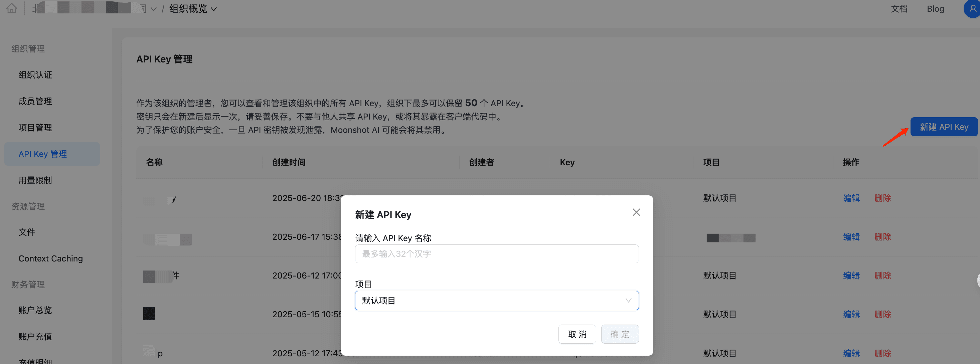980x364 pixels.
Task: Open the 文档 link in header
Action: [899, 9]
